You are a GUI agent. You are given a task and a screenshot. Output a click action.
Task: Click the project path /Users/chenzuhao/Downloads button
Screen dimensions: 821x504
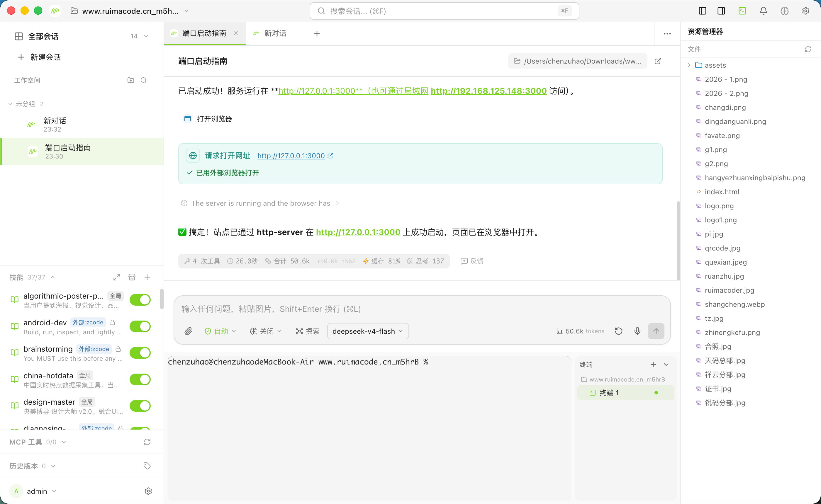click(x=577, y=61)
